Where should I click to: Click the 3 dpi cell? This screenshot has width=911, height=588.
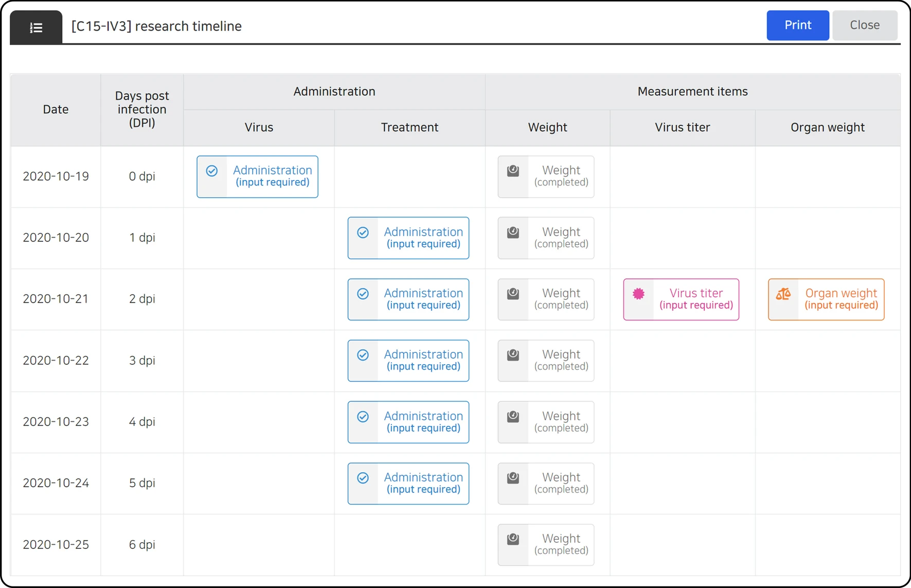coord(142,361)
